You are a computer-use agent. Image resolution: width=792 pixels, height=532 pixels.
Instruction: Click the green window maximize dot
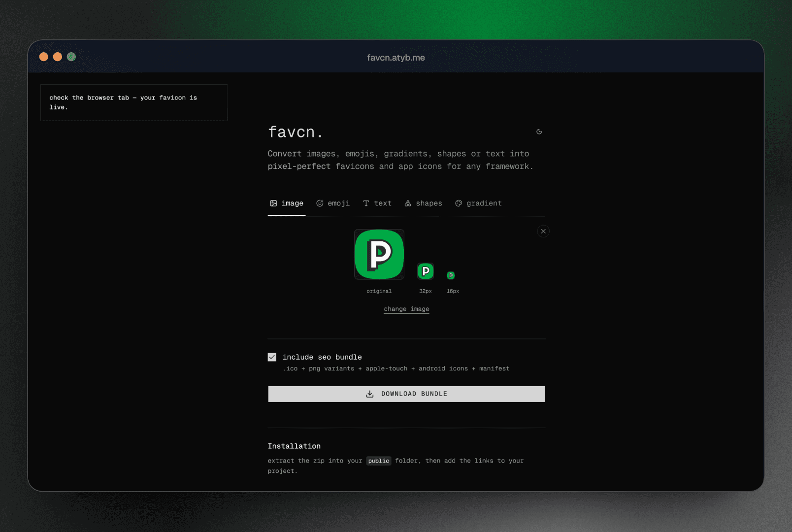point(71,57)
